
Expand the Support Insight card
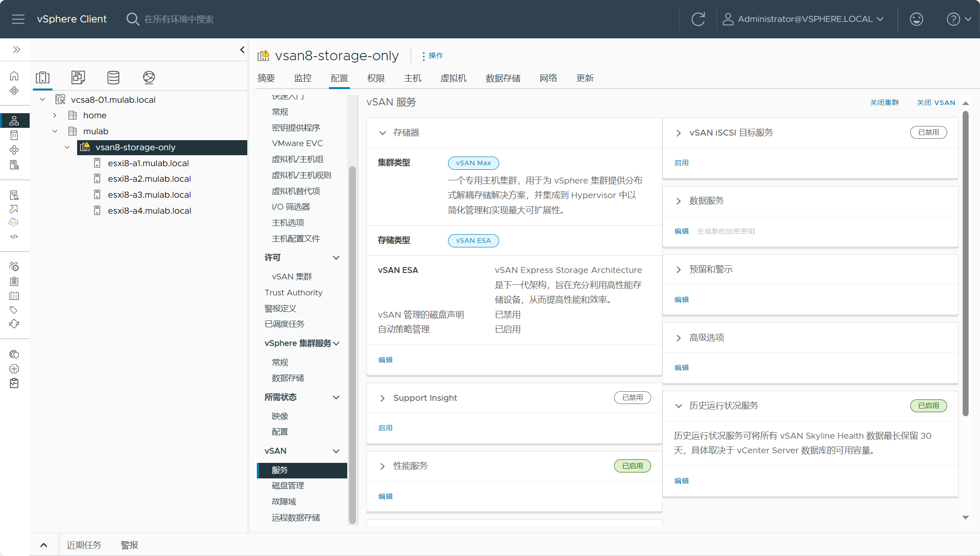click(382, 398)
